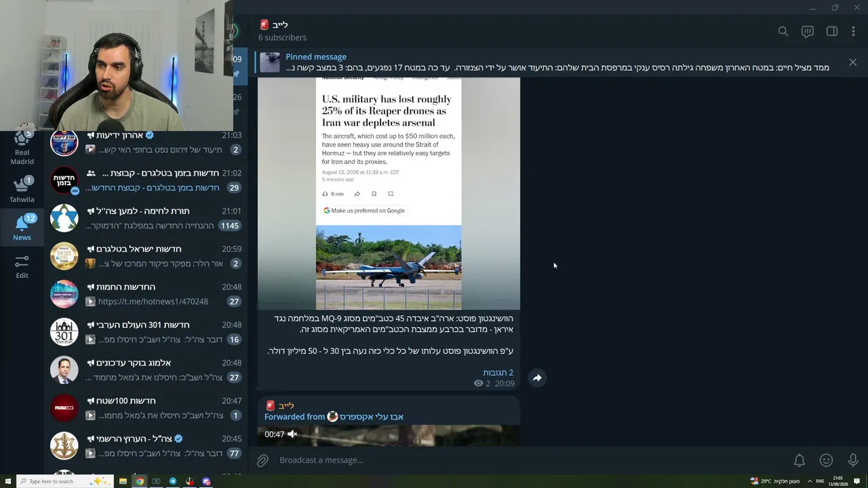Click the אלמוג בוקר profile avatar

(64, 370)
